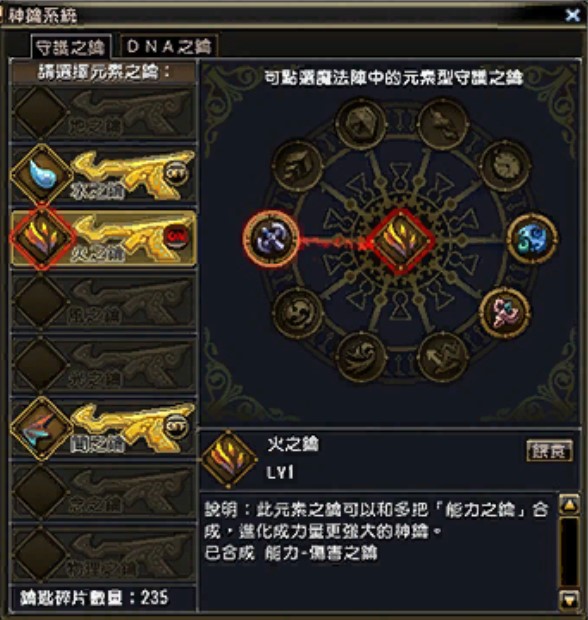This screenshot has width=588, height=620.
Task: Click the description scrollbar track
Action: 569,552
